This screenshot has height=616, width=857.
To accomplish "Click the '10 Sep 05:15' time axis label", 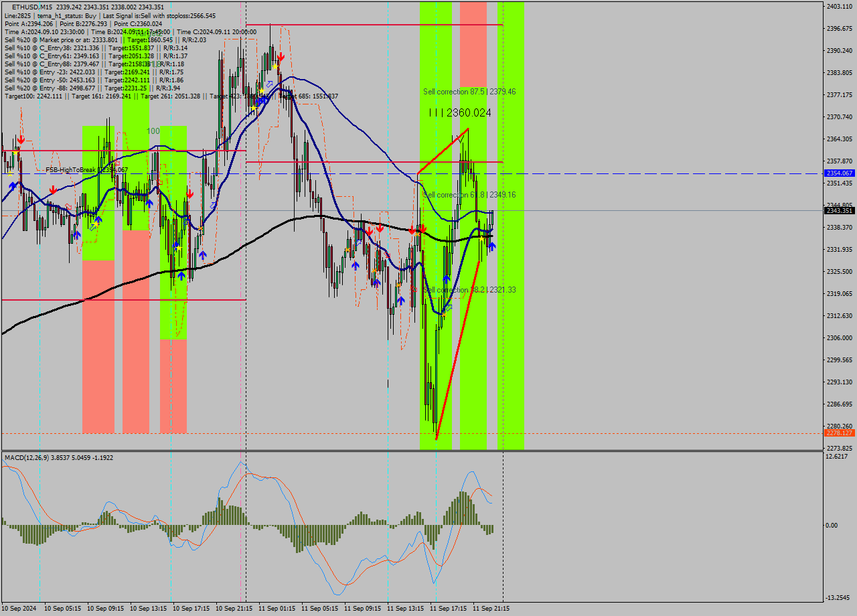I will [x=62, y=609].
